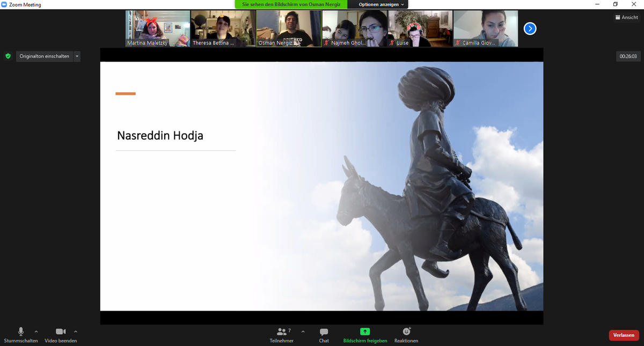The width and height of the screenshot is (644, 346).
Task: Leave the meeting with Verlassen
Action: click(624, 335)
